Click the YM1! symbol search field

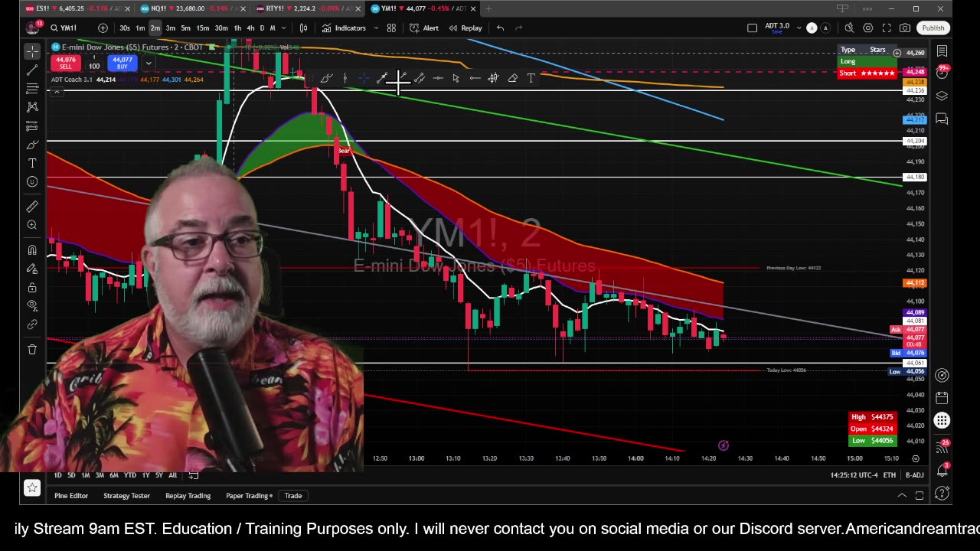click(69, 28)
